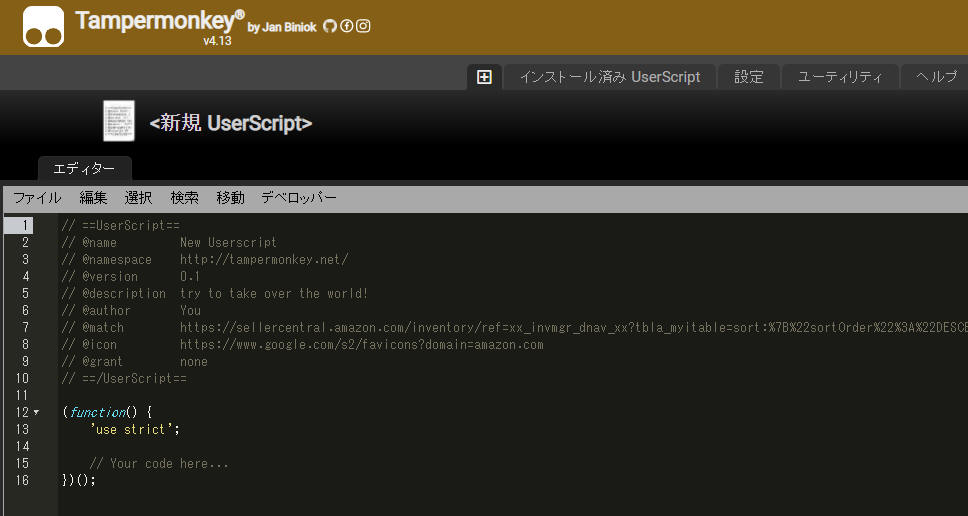Click the '// ==UserScript==' line
The height and width of the screenshot is (516, 968).
(121, 225)
